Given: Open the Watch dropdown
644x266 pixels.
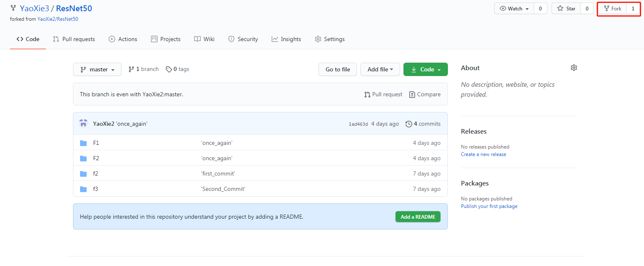Looking at the screenshot, I should pyautogui.click(x=514, y=8).
